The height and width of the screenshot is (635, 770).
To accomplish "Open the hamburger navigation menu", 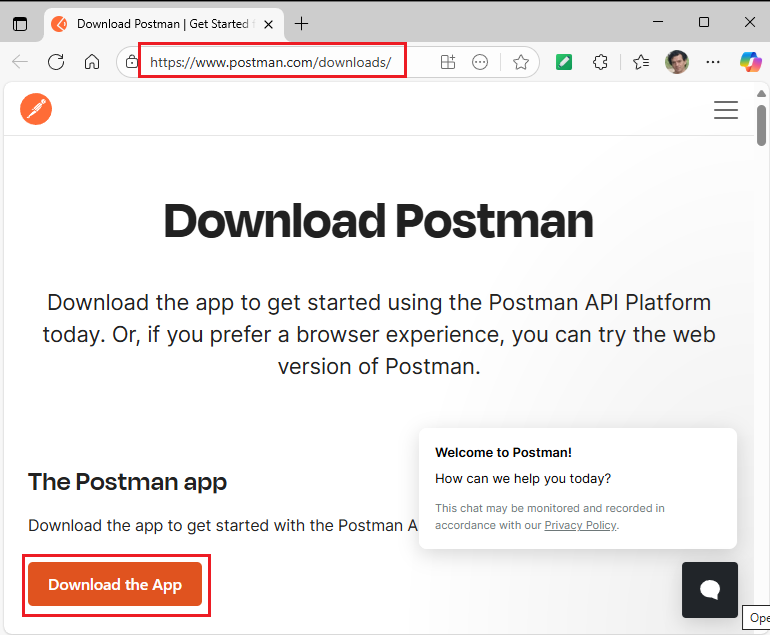I will 725,110.
